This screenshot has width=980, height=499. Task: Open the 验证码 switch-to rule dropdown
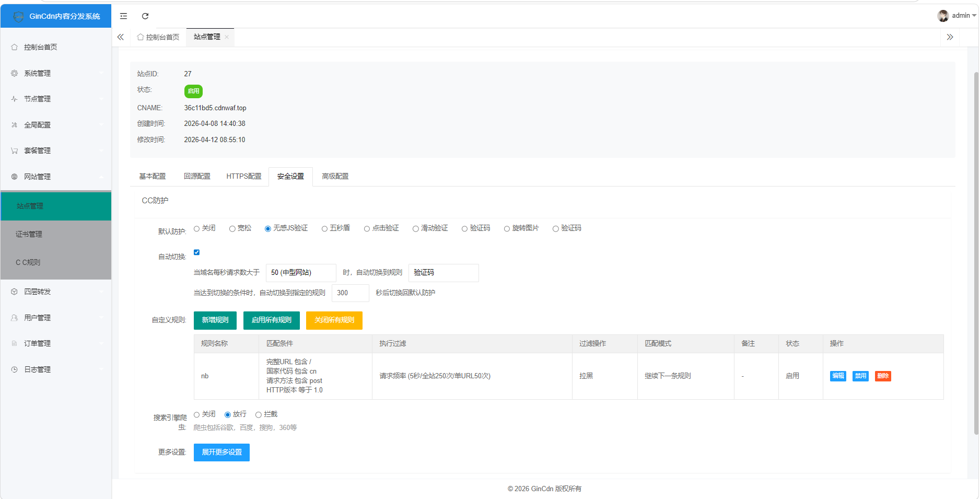click(x=443, y=273)
